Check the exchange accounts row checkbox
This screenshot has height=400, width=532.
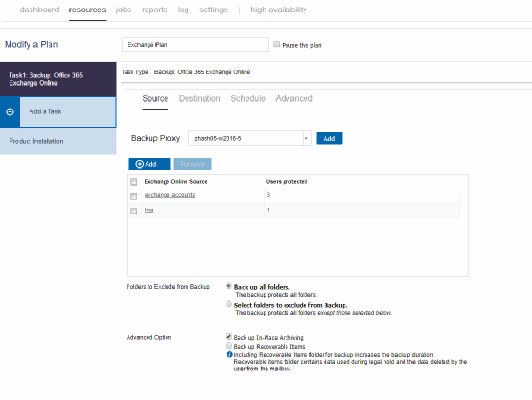133,196
